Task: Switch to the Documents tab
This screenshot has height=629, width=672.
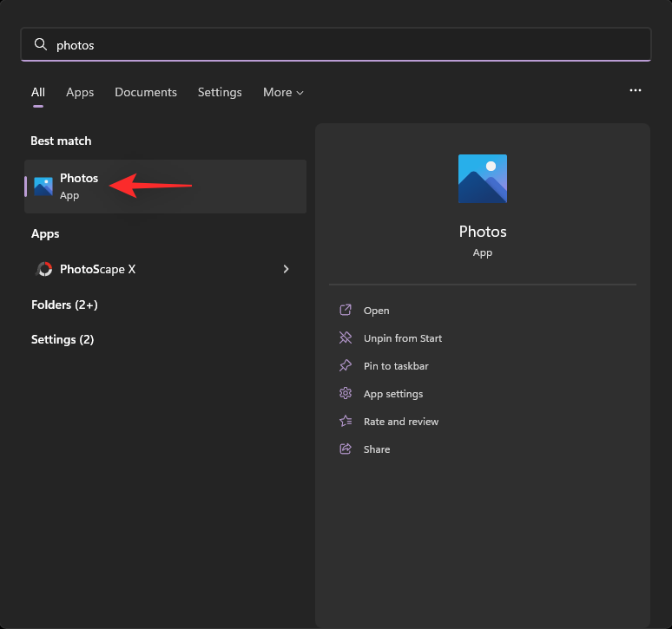Action: (x=146, y=93)
